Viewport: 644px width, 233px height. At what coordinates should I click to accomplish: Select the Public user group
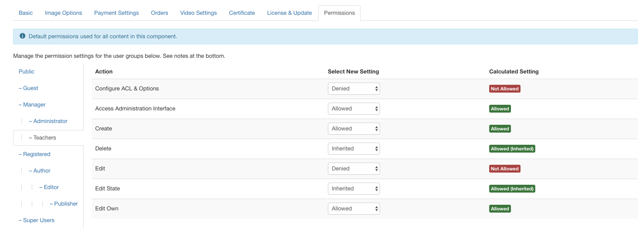pos(27,72)
